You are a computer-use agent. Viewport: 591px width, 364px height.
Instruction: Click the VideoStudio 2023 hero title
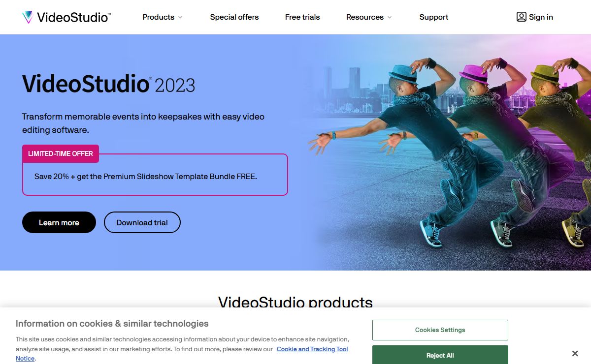coord(109,84)
